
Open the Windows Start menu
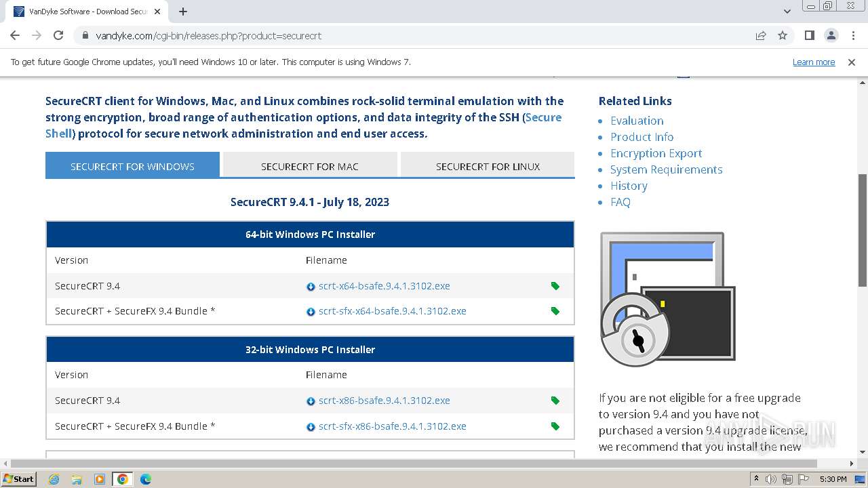click(19, 479)
